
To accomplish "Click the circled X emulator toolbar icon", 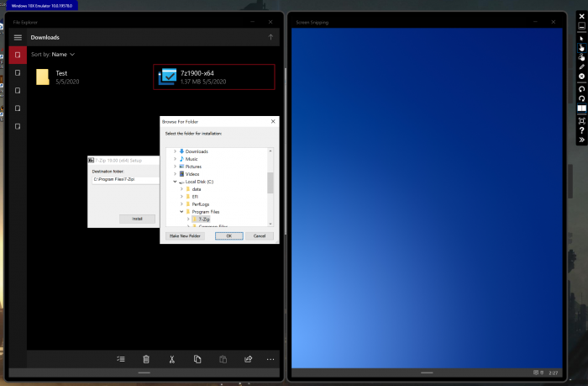I will click(581, 77).
